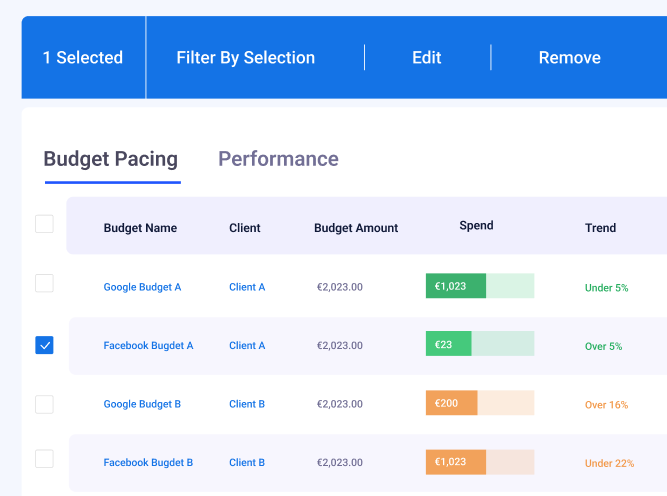Click Filter By Selection in toolbar

(245, 58)
